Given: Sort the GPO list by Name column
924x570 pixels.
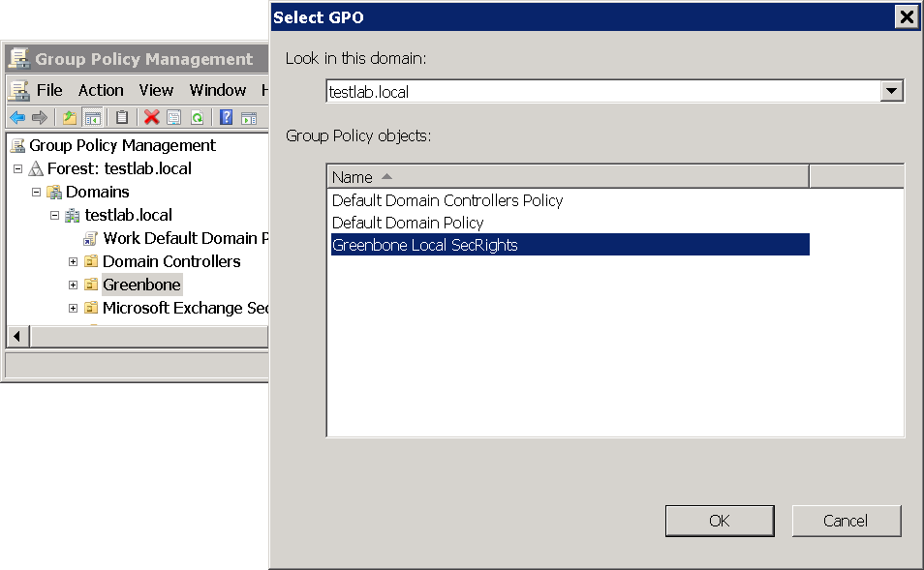Looking at the screenshot, I should tap(568, 177).
